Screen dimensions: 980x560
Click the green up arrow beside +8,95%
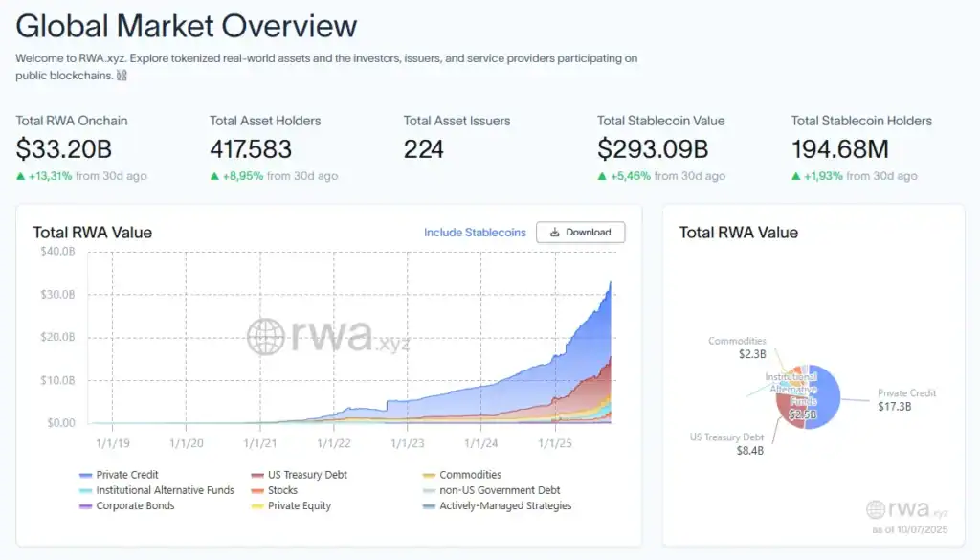(214, 176)
